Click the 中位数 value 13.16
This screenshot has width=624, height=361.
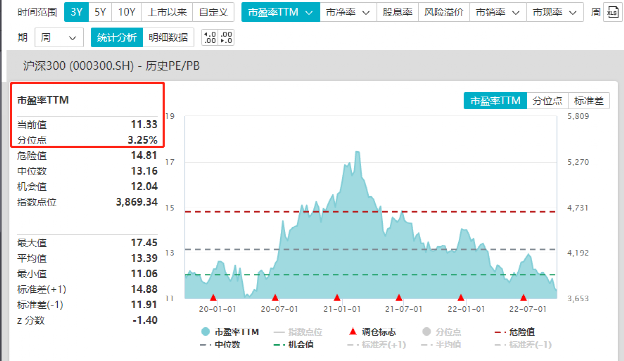coord(144,171)
